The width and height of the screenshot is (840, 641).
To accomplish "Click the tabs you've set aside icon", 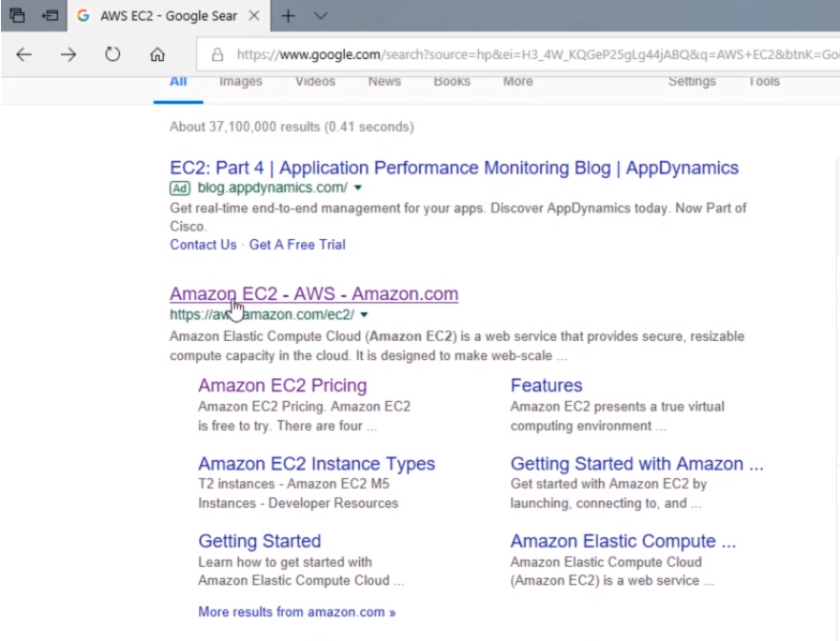I will pyautogui.click(x=16, y=17).
